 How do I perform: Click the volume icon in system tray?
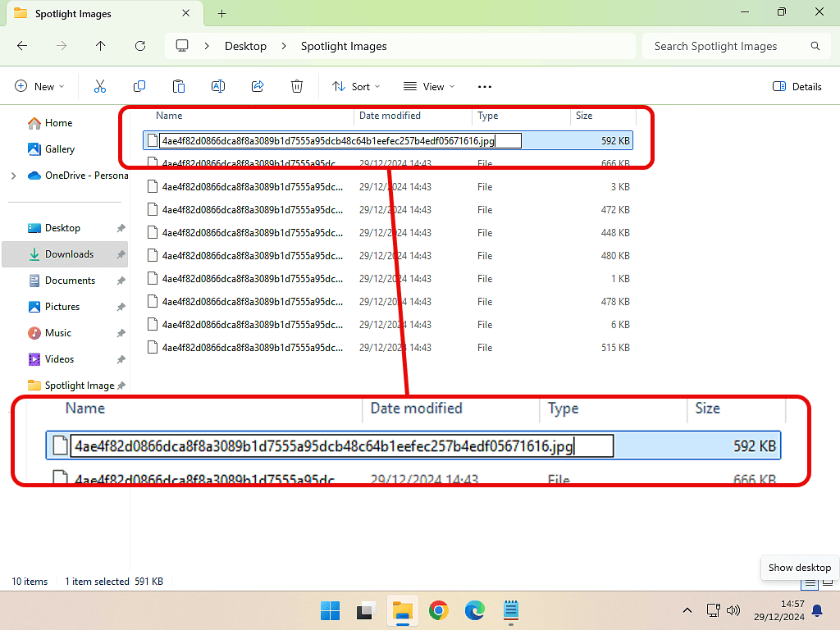point(733,610)
